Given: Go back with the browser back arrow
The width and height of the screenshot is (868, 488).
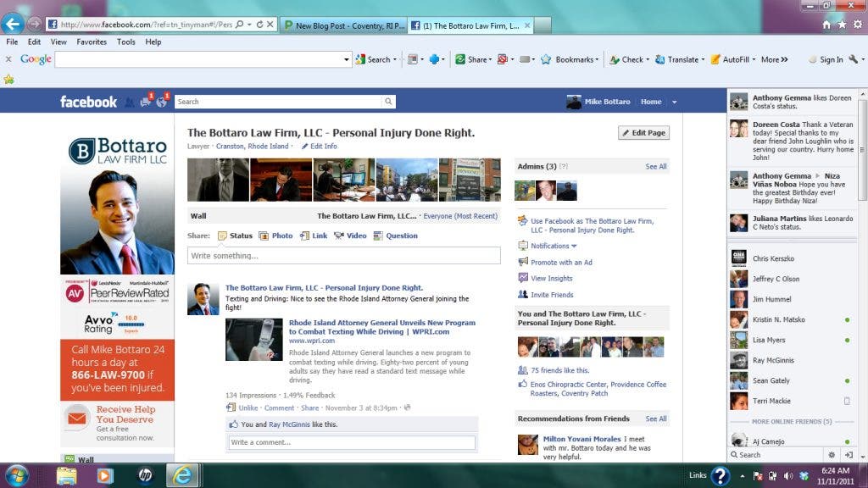Looking at the screenshot, I should 13,24.
